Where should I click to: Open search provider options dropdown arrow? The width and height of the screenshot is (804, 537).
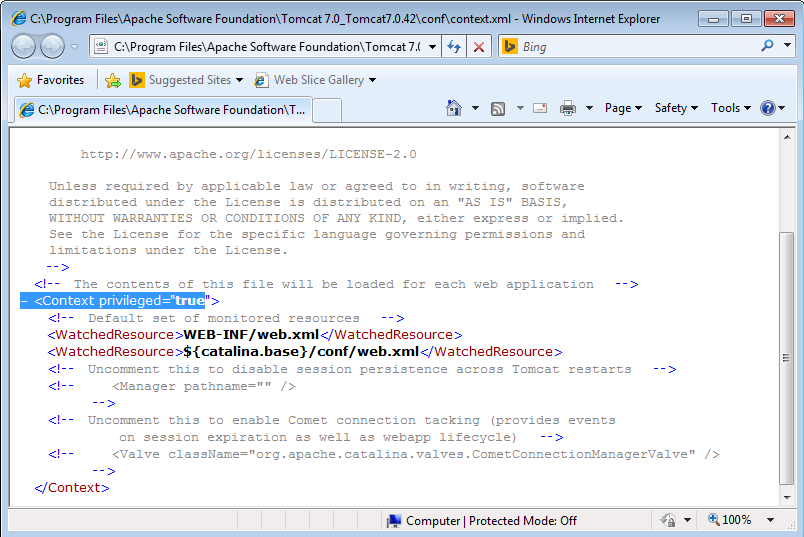click(787, 46)
